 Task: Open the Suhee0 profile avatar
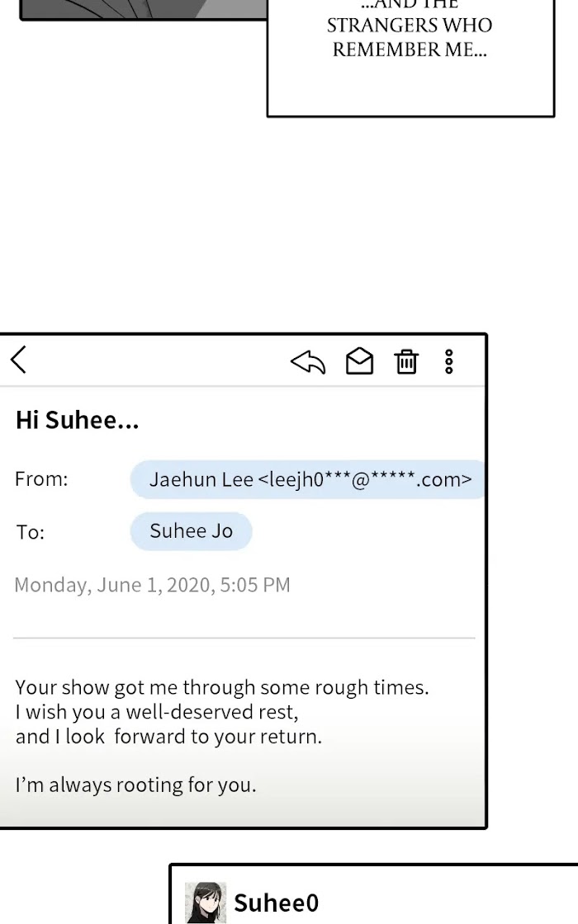click(206, 903)
